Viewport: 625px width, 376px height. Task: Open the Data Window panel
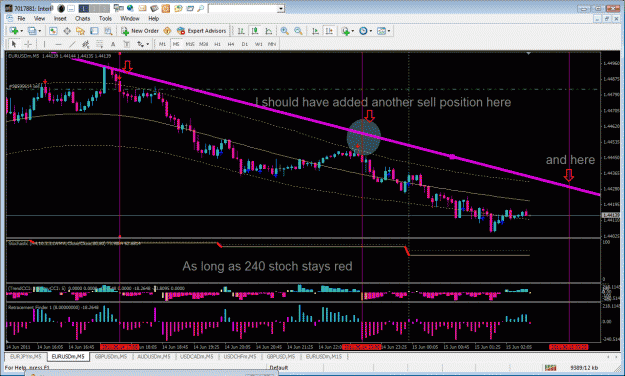pos(67,31)
